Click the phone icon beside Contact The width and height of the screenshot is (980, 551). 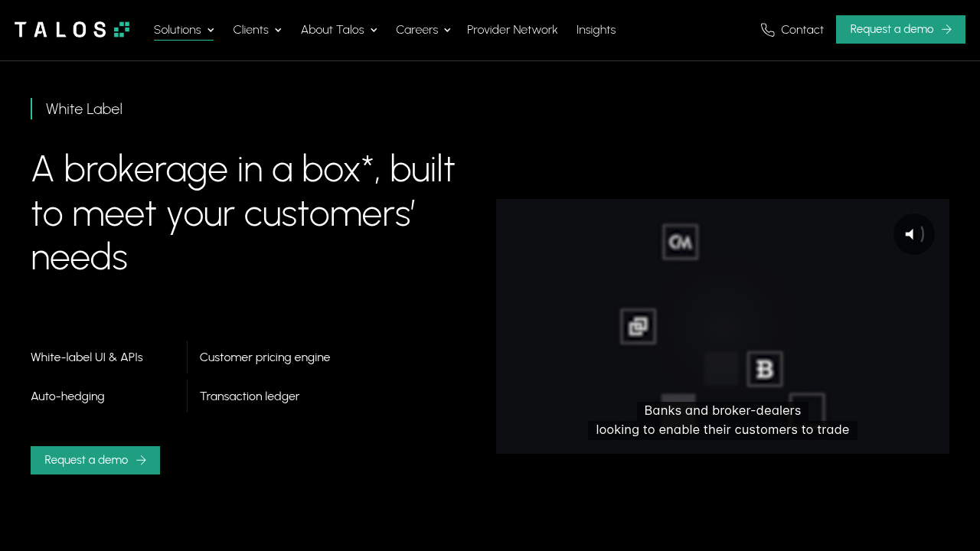(x=768, y=30)
